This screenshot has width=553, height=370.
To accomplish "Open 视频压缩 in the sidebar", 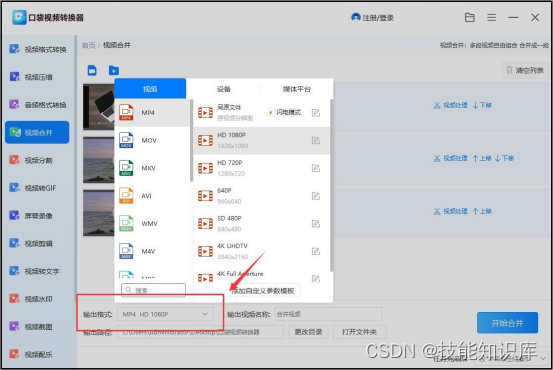I will 31,77.
